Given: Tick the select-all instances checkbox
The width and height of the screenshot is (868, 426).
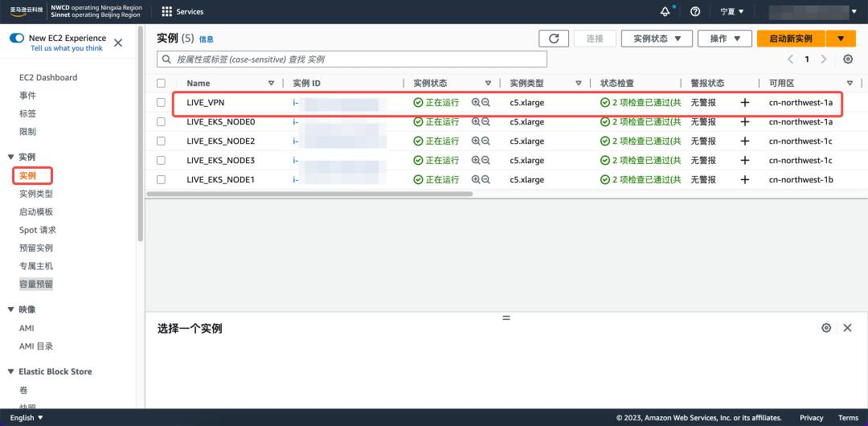Looking at the screenshot, I should tap(161, 83).
